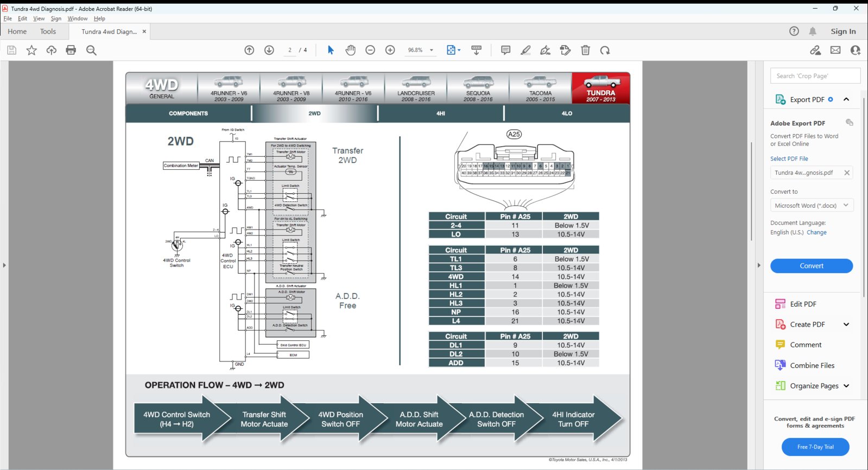Click the Select PDF File link

(789, 158)
